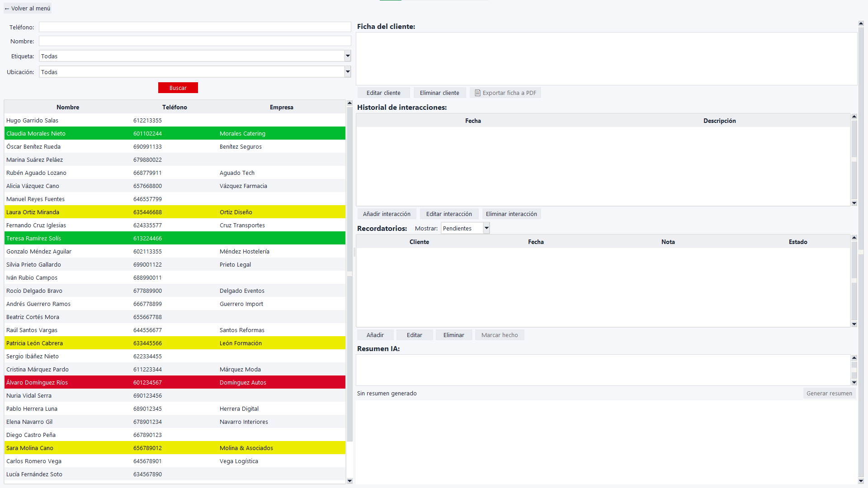
Task: Open the Mostrar Pendientes dropdown
Action: (x=465, y=228)
